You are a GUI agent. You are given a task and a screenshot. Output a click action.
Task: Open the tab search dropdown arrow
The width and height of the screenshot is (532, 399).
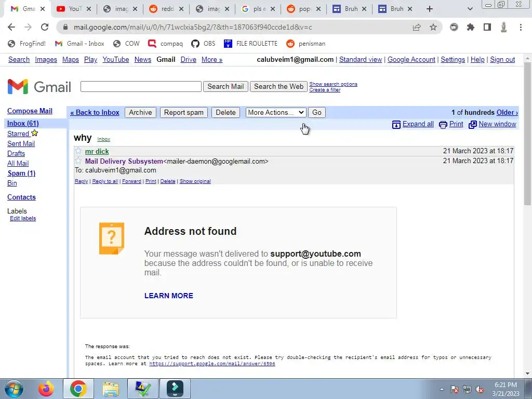(470, 9)
